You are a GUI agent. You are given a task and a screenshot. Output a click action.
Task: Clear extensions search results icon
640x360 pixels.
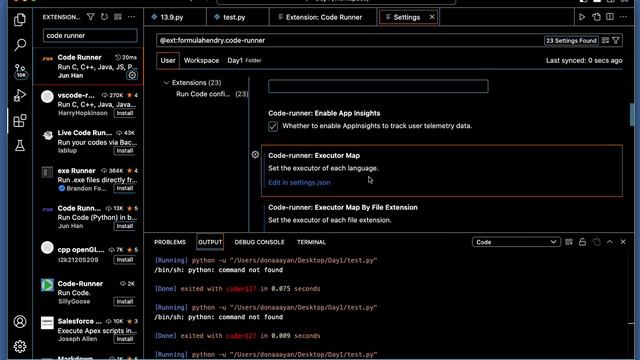pos(118,17)
